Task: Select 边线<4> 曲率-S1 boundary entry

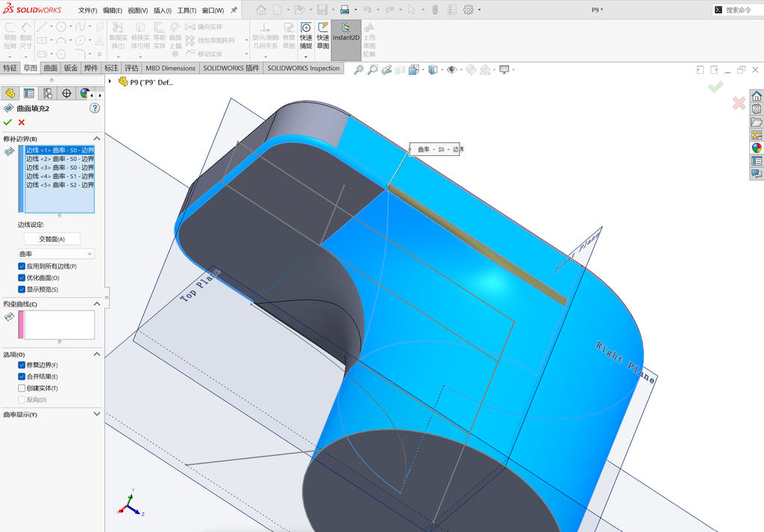Action: pos(60,176)
